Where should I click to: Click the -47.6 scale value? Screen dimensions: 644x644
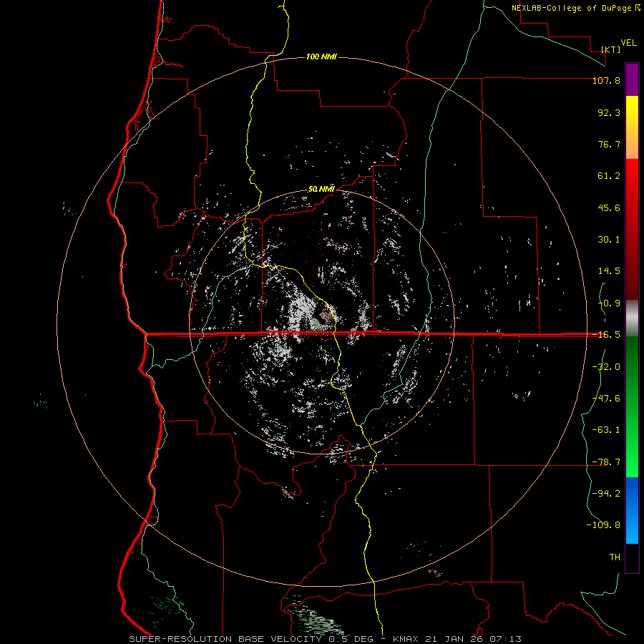[x=606, y=399]
